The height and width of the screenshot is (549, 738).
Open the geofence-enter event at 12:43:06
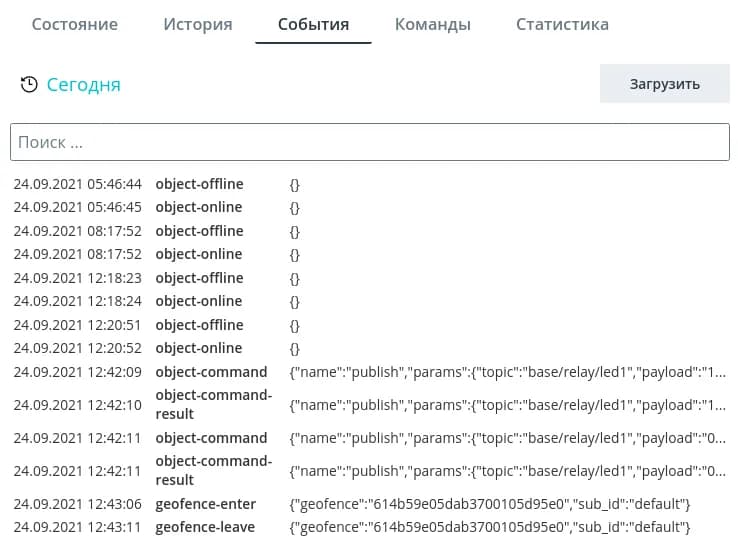[205, 504]
